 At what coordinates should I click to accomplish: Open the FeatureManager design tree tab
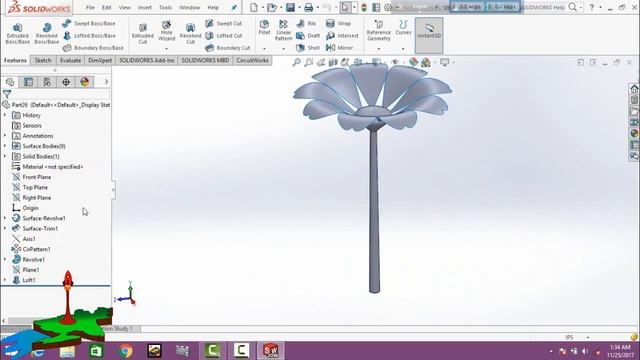tap(10, 82)
